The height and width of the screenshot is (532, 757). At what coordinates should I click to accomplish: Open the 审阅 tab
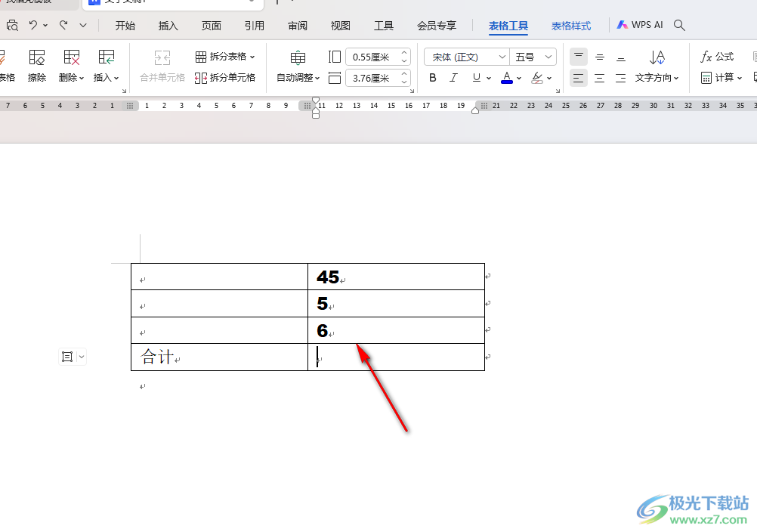(x=298, y=26)
